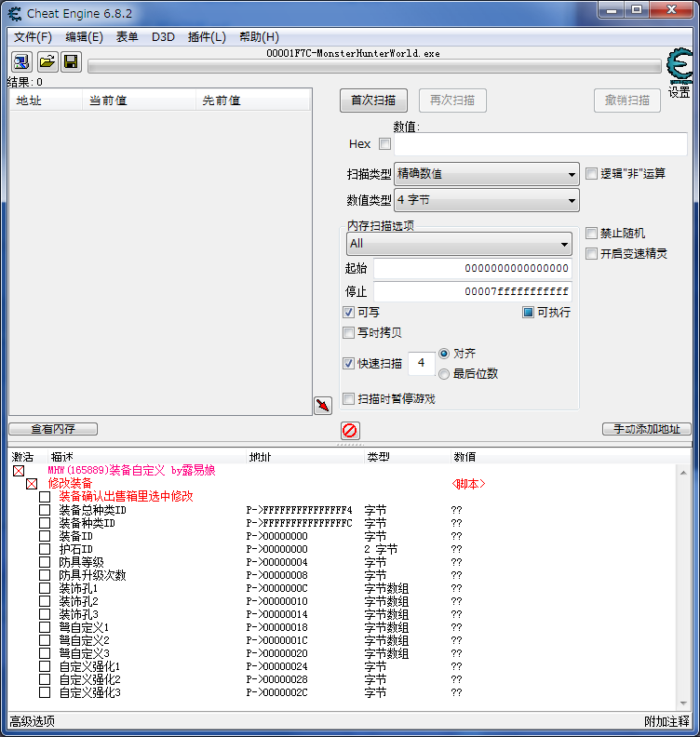Select the 防具升级次数 description text
Image resolution: width=700 pixels, height=737 pixels.
tap(92, 575)
